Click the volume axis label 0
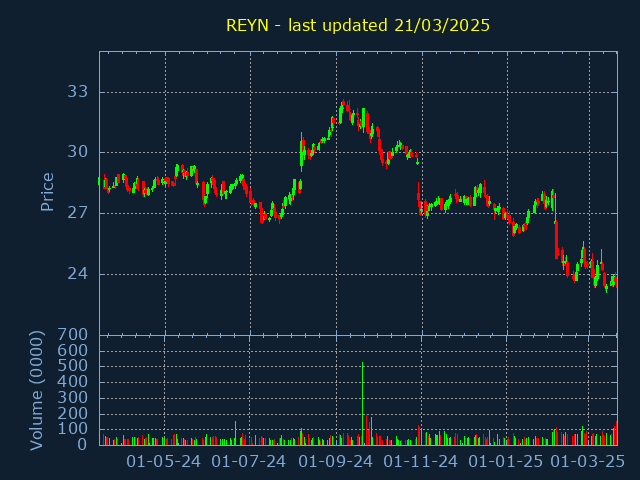 tap(82, 444)
